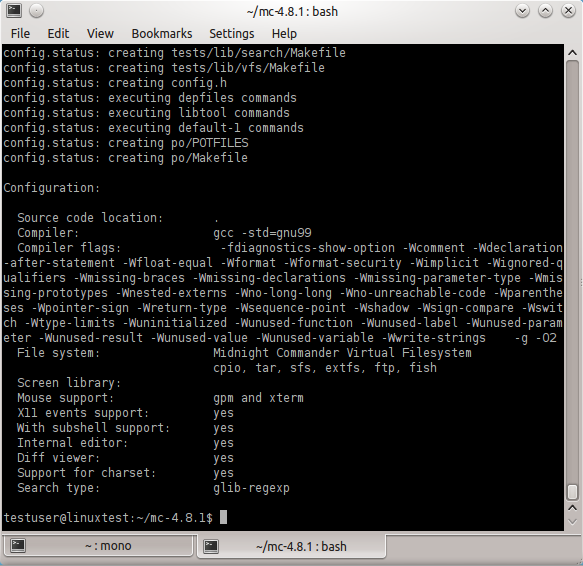This screenshot has width=583, height=566.
Task: Click the '-g -O2' flags text
Action: point(536,338)
